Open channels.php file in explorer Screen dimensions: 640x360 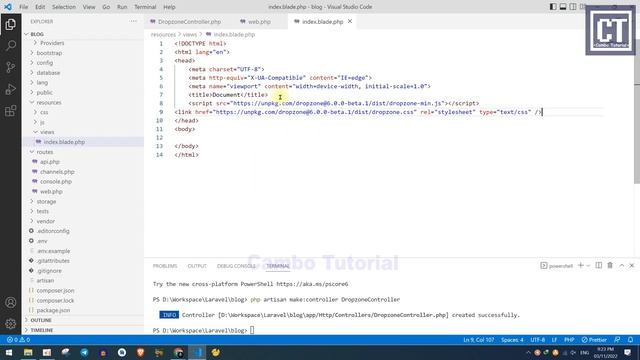point(57,172)
